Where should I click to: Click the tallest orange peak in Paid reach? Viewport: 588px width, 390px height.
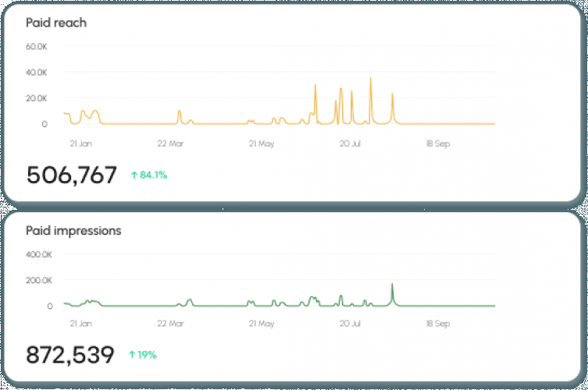pyautogui.click(x=370, y=80)
